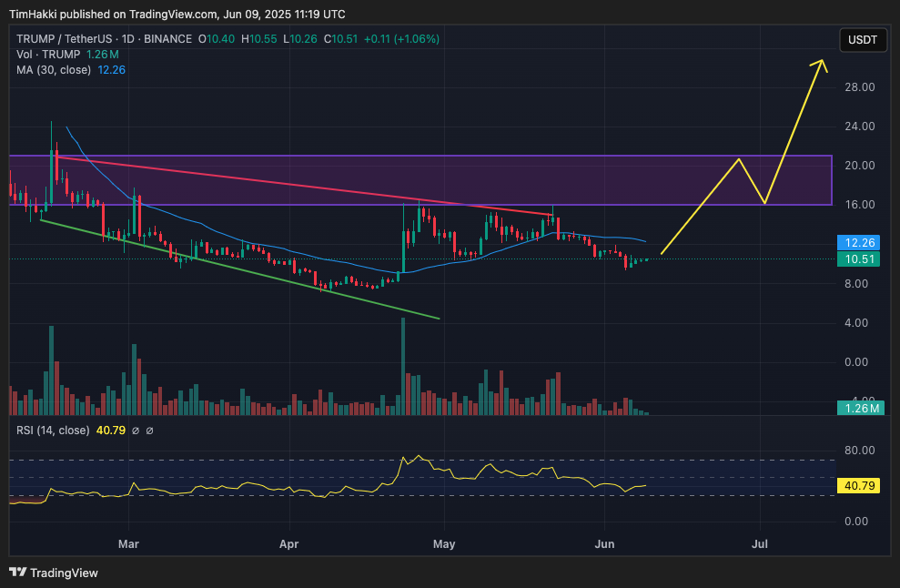Select the MA (30, close) indicator legend
The image size is (900, 588).
tap(54, 70)
